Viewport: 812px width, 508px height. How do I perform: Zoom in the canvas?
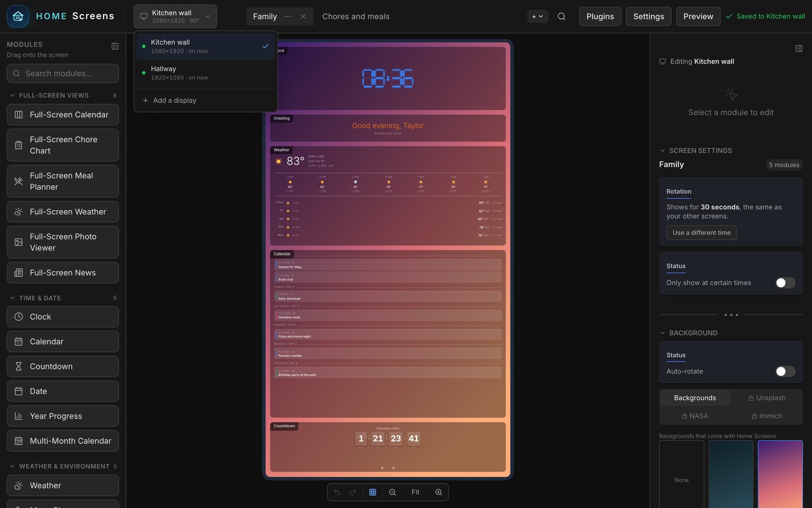click(x=438, y=492)
